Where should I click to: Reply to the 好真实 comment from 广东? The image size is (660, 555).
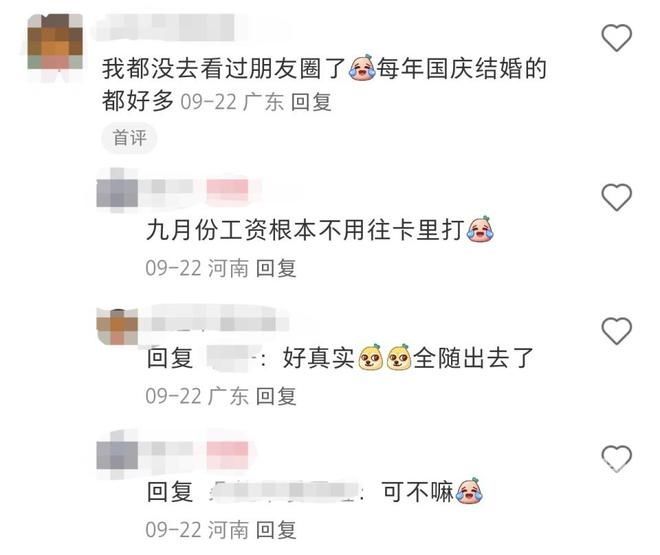(276, 396)
